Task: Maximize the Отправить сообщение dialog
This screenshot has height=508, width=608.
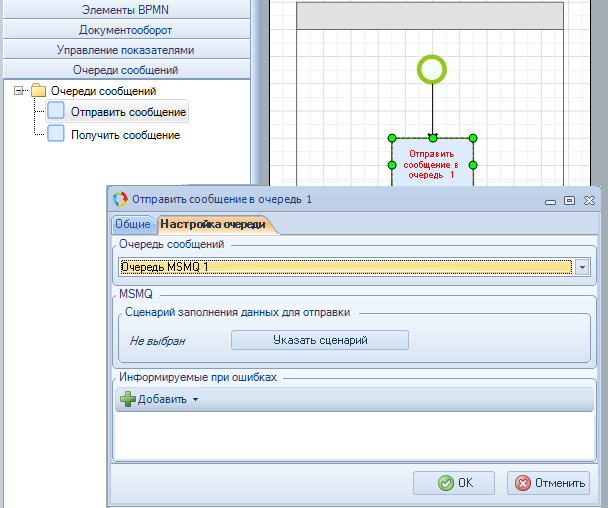Action: coord(570,200)
